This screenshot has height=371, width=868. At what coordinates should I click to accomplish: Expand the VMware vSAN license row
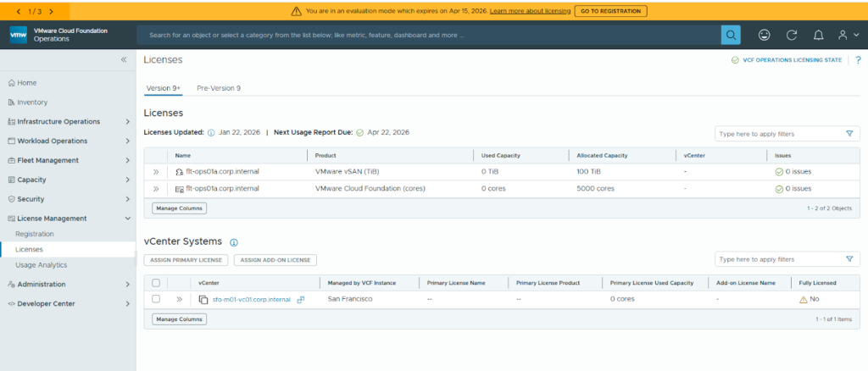click(x=156, y=171)
